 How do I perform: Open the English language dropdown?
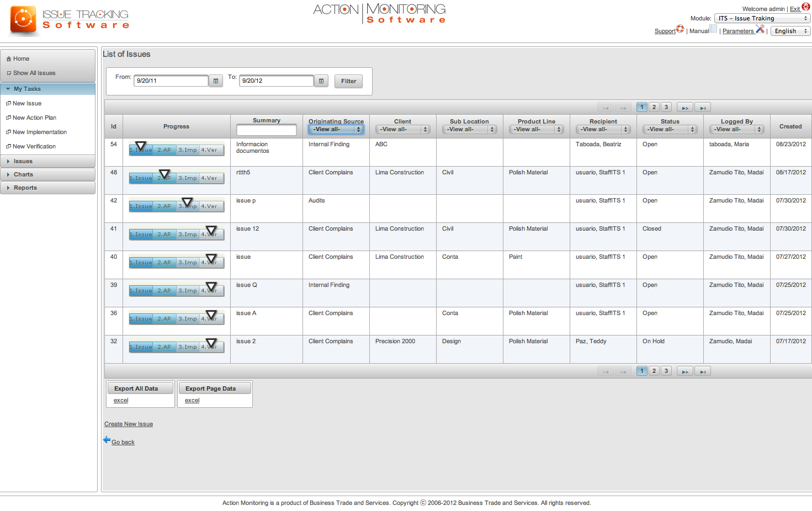790,31
